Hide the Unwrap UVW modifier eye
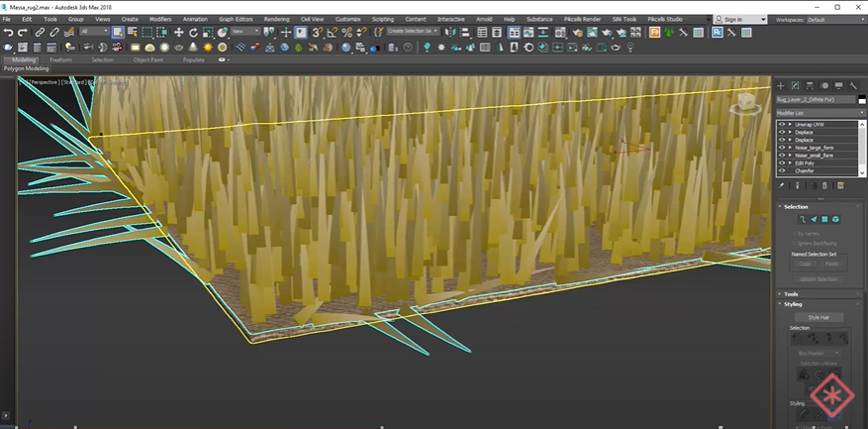Image resolution: width=868 pixels, height=429 pixels. (782, 125)
